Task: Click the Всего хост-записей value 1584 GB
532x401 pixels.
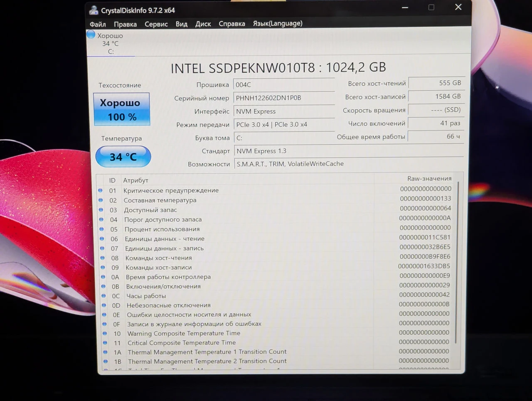Action: [436, 96]
